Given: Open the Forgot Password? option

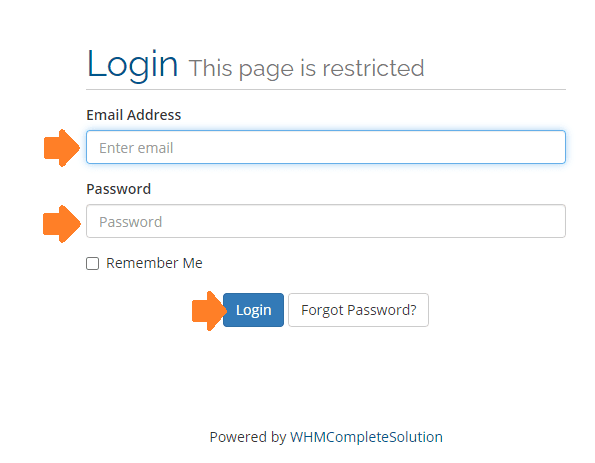Looking at the screenshot, I should pos(358,310).
